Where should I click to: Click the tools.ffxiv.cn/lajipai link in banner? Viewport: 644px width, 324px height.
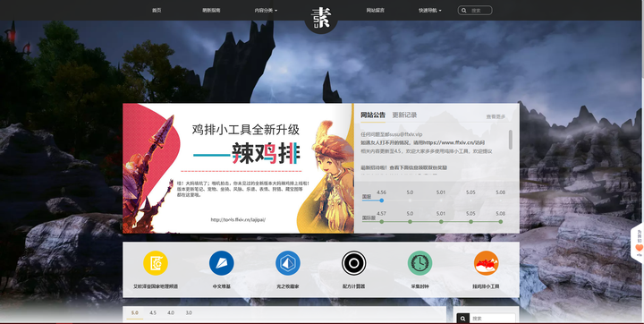pyautogui.click(x=238, y=219)
